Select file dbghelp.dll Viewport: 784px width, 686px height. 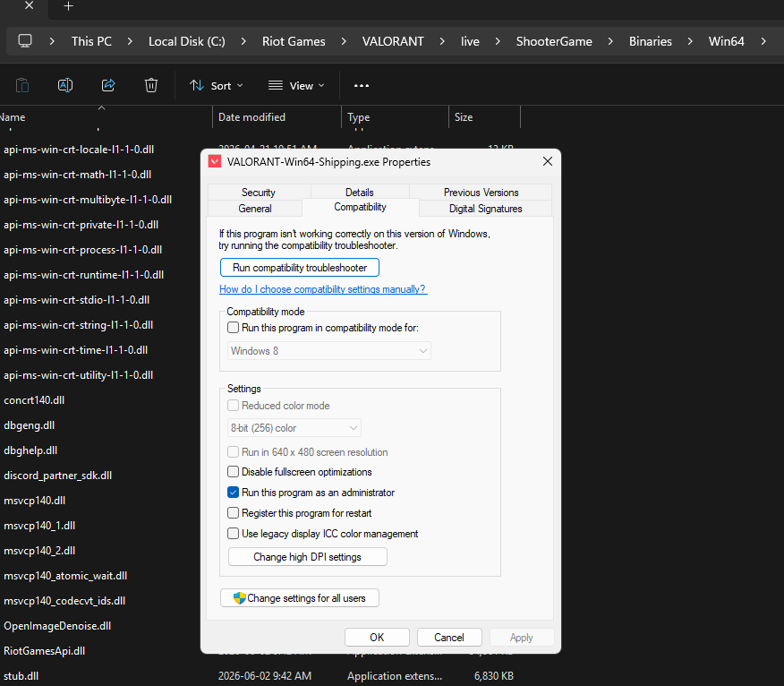pyautogui.click(x=30, y=450)
